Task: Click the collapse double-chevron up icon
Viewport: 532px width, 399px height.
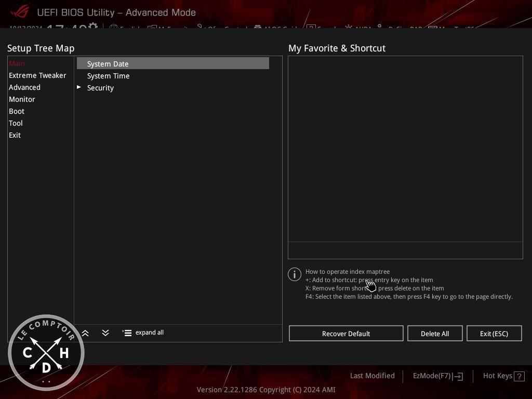Action: (85, 333)
